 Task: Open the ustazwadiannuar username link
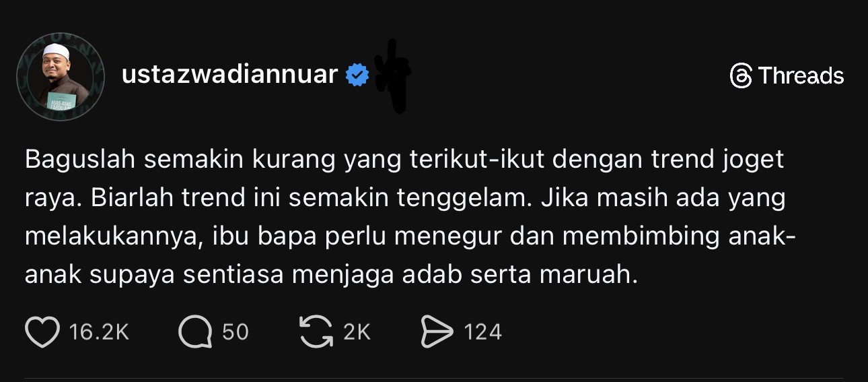coord(229,74)
